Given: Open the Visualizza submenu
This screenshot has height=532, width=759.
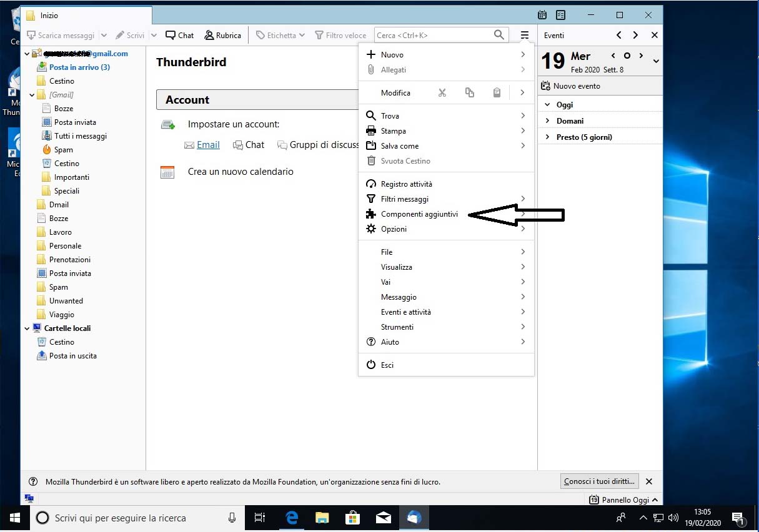Looking at the screenshot, I should (446, 267).
